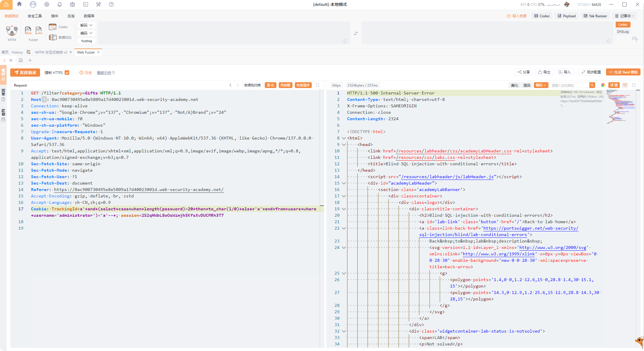Screen dimensions: 644x351
Task: Open the decode dropdown
Action: coord(86,25)
